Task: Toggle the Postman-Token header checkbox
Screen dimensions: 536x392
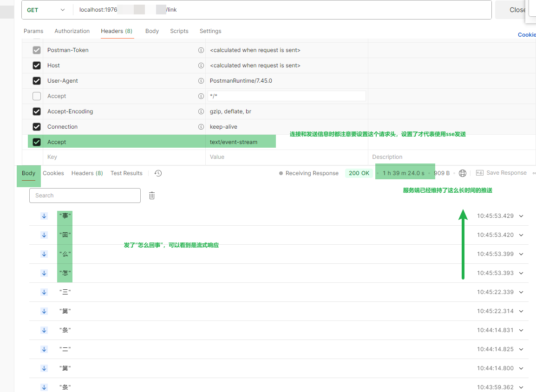Action: tap(37, 50)
